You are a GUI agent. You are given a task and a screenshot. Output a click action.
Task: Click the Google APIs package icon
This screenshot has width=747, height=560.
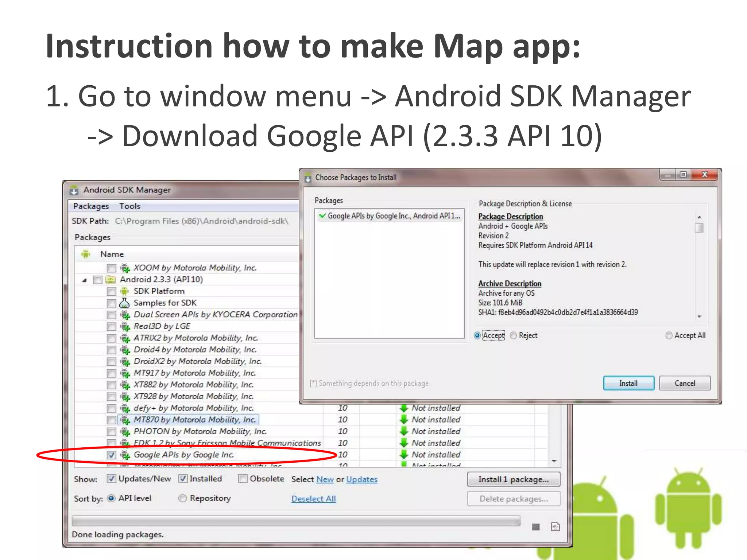125,455
